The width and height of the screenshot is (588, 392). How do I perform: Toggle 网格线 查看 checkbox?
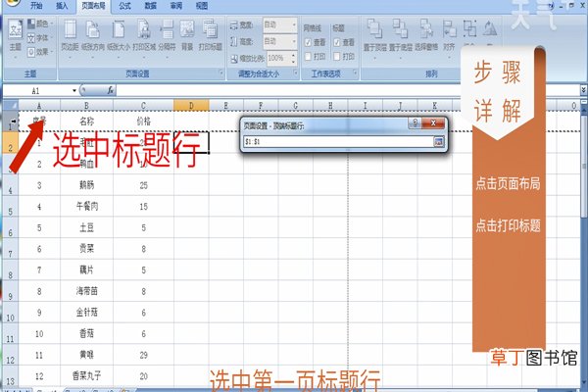click(x=308, y=42)
